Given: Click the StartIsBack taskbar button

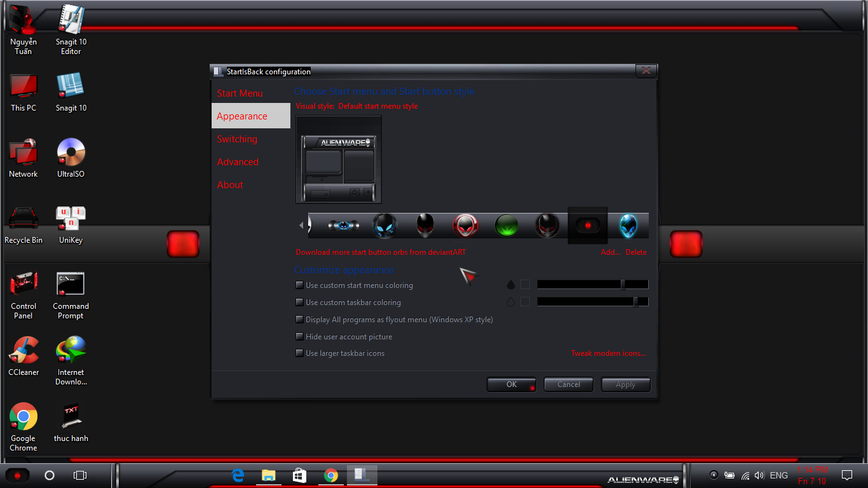Looking at the screenshot, I should [x=362, y=475].
